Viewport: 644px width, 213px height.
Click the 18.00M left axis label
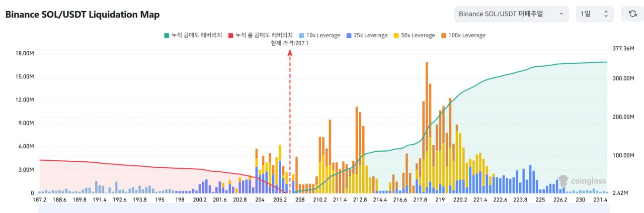coord(25,53)
